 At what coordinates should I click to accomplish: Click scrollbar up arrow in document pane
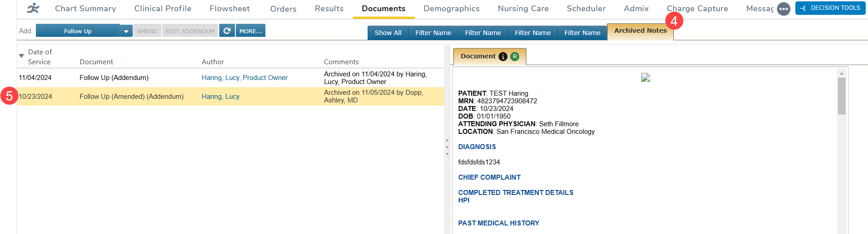(x=842, y=73)
